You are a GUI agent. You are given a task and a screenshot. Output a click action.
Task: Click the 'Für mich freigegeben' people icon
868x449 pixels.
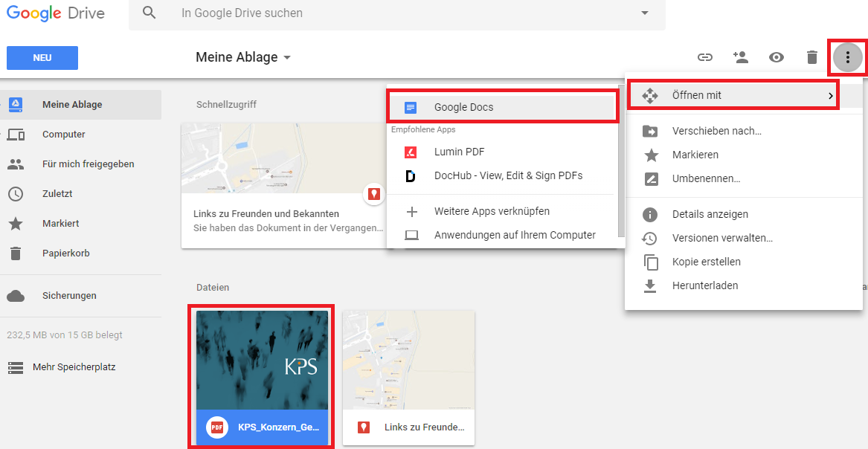coord(16,164)
